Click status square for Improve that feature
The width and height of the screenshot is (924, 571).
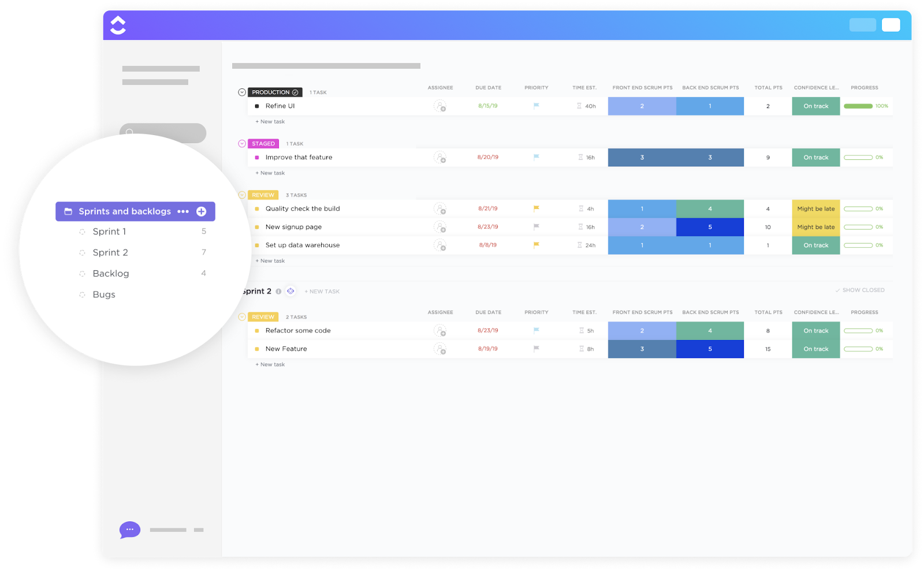tap(257, 158)
